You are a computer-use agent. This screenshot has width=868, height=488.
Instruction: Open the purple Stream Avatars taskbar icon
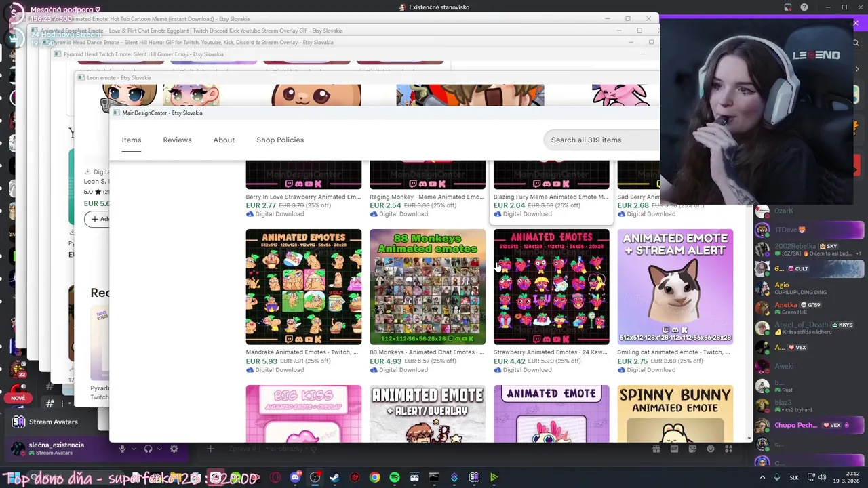[x=474, y=477]
